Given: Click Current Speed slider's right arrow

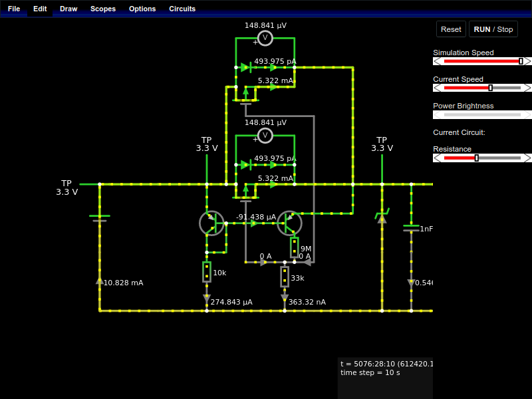Looking at the screenshot, I should pyautogui.click(x=527, y=88).
